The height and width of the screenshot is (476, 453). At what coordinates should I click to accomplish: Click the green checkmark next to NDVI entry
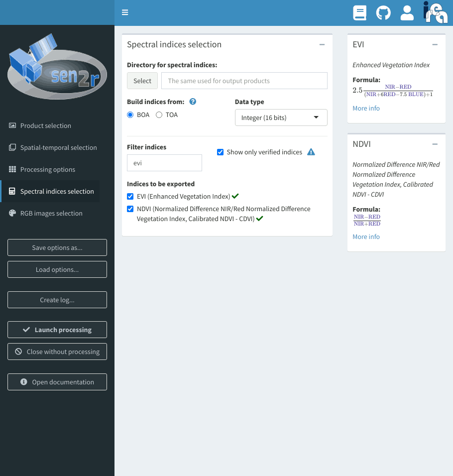[x=259, y=218]
